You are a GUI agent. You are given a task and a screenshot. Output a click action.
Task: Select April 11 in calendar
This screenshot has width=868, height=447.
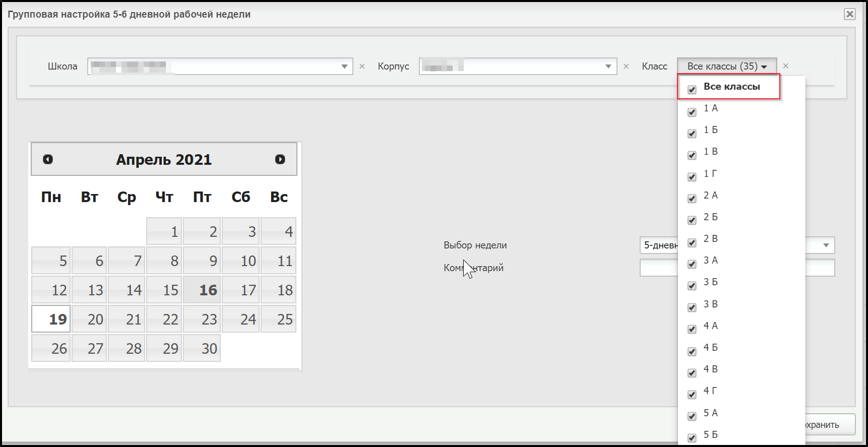coord(278,261)
